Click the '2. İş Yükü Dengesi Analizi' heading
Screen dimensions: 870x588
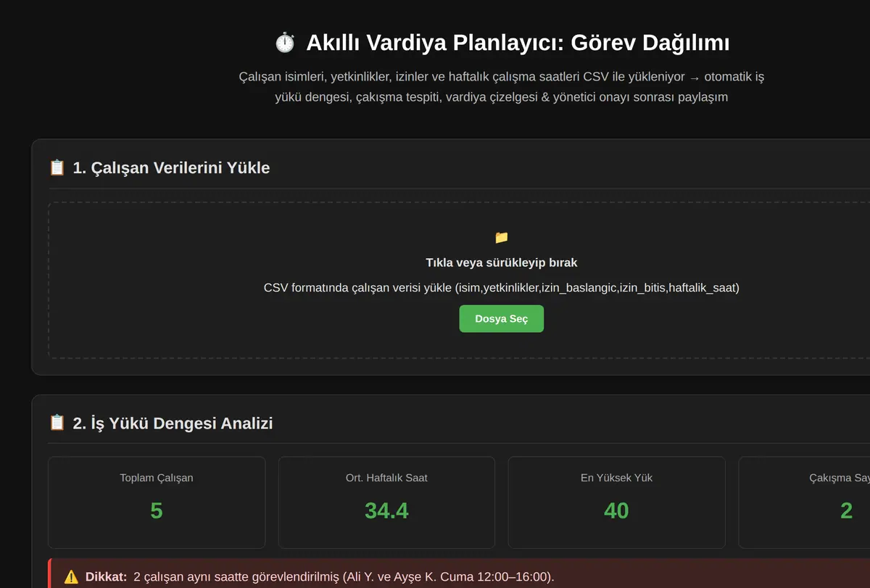coord(173,423)
